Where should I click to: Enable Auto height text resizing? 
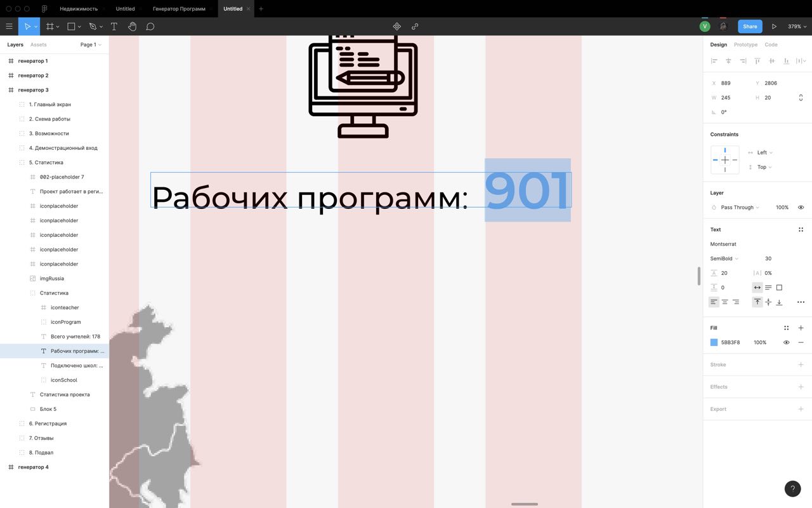[768, 288]
